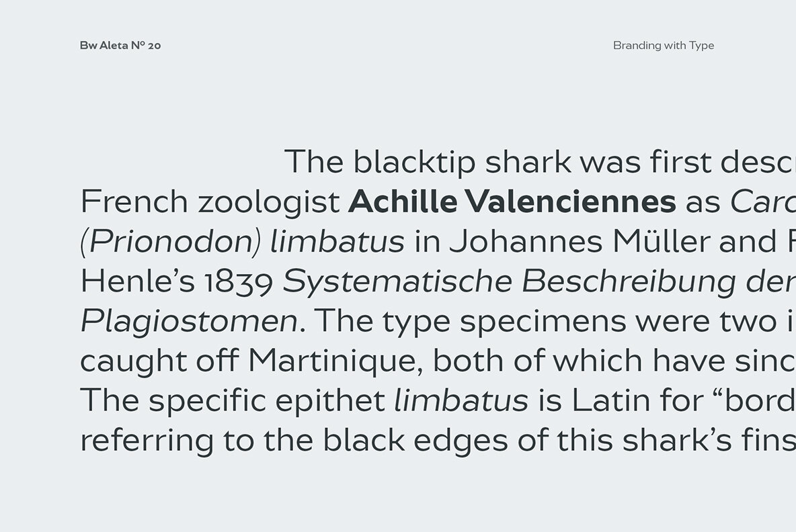This screenshot has width=796, height=532.
Task: Click the word 'blacktip' in first line
Action: [x=414, y=163]
